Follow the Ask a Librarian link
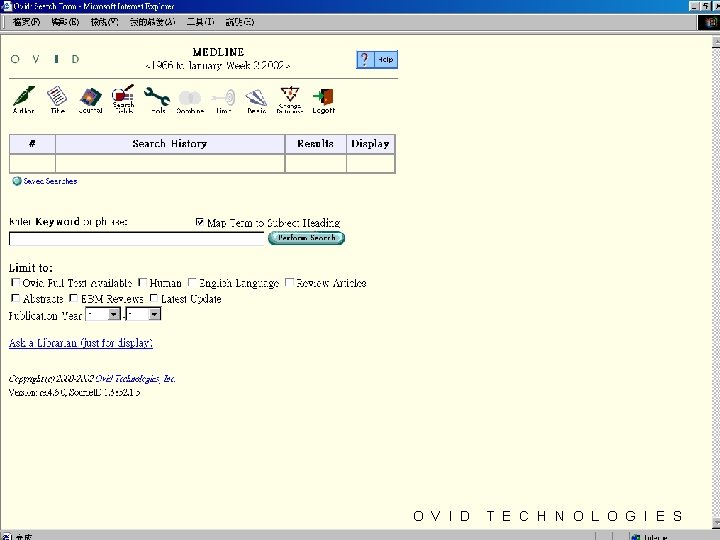 click(x=81, y=343)
